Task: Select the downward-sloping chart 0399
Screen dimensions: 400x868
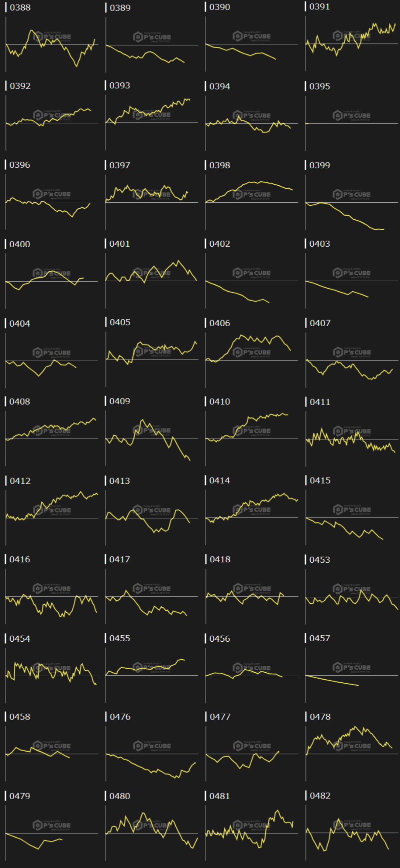Action: pyautogui.click(x=351, y=202)
